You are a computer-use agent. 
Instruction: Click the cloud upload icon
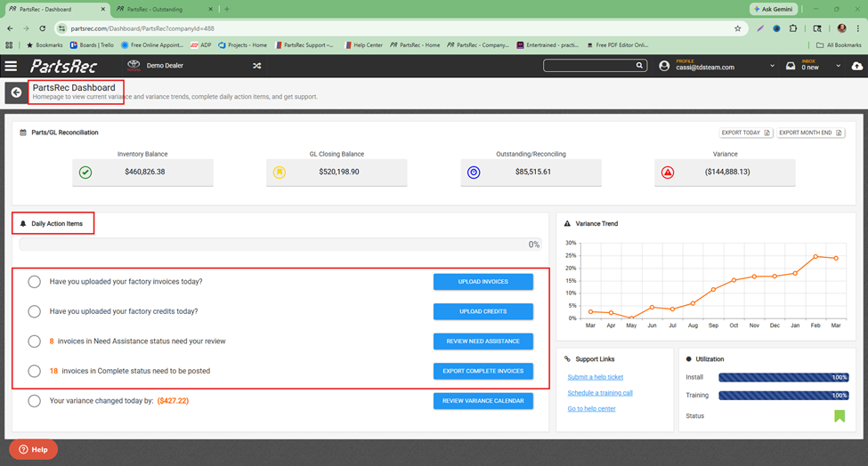pyautogui.click(x=857, y=66)
